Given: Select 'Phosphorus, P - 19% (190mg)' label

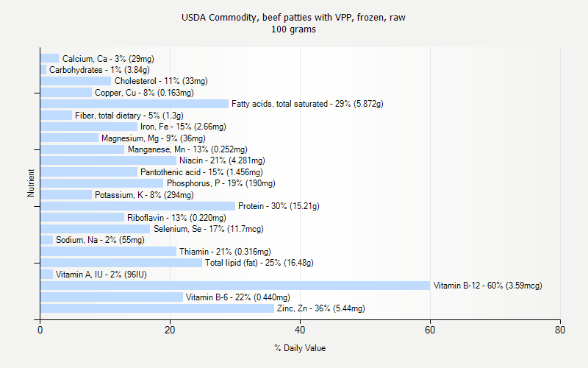Looking at the screenshot, I should [221, 183].
